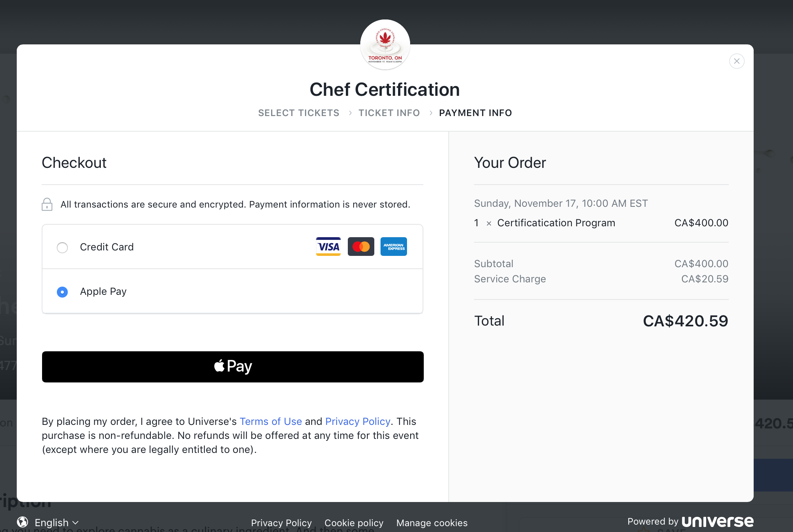Close the checkout dialog with X

click(737, 61)
